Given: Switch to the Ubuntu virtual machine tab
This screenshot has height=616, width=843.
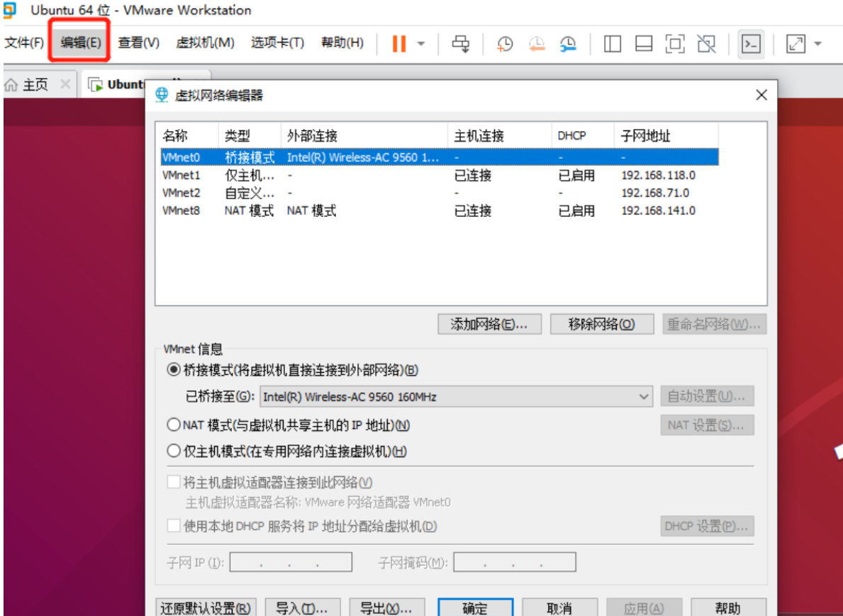Looking at the screenshot, I should pyautogui.click(x=119, y=84).
